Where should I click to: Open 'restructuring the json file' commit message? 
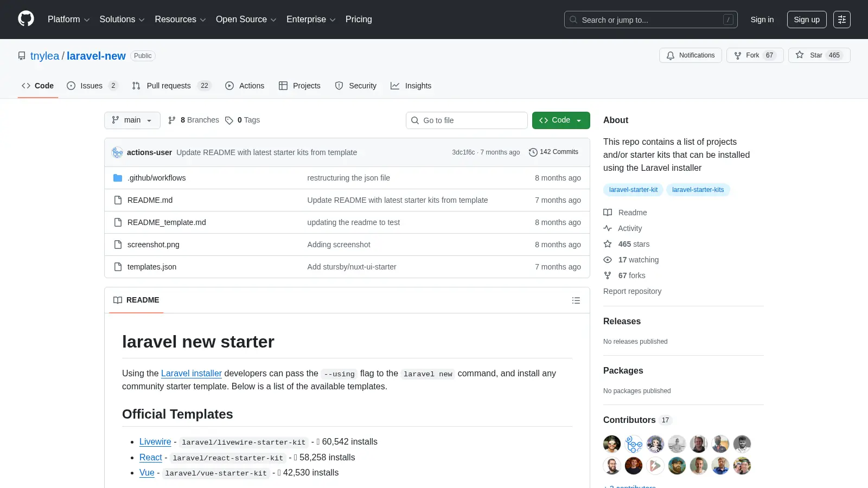pos(348,178)
